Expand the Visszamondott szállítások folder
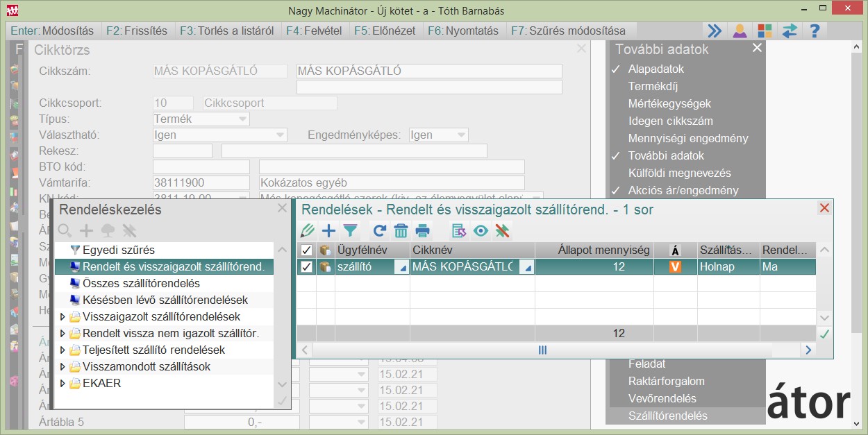 pos(63,367)
